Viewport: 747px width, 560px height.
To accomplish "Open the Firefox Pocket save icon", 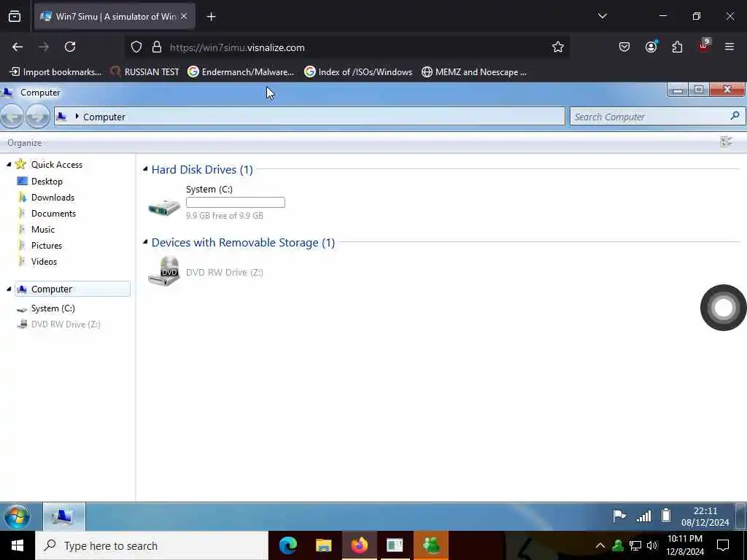I will pyautogui.click(x=624, y=47).
